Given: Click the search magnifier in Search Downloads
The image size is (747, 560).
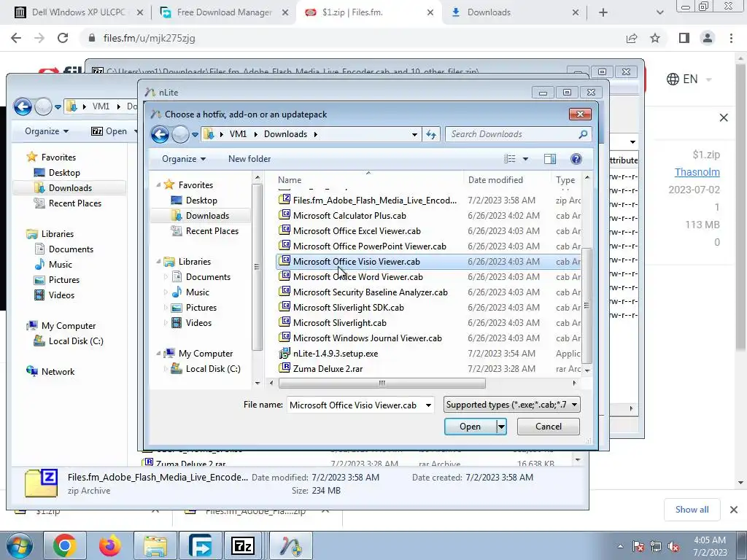Looking at the screenshot, I should 583,134.
